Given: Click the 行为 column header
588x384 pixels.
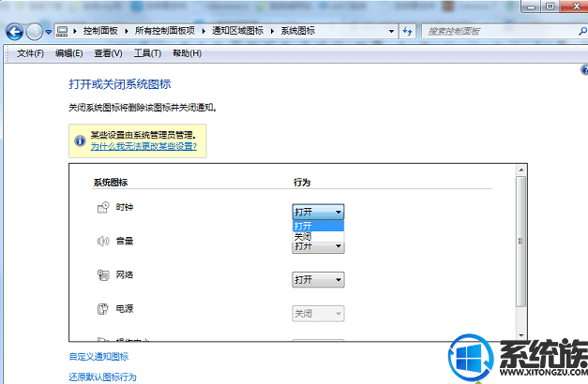Looking at the screenshot, I should tap(302, 183).
